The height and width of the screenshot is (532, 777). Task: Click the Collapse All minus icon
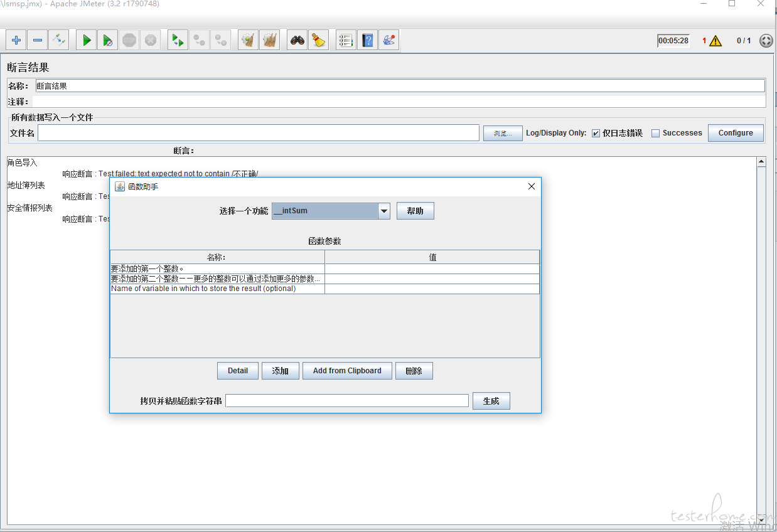(x=38, y=41)
